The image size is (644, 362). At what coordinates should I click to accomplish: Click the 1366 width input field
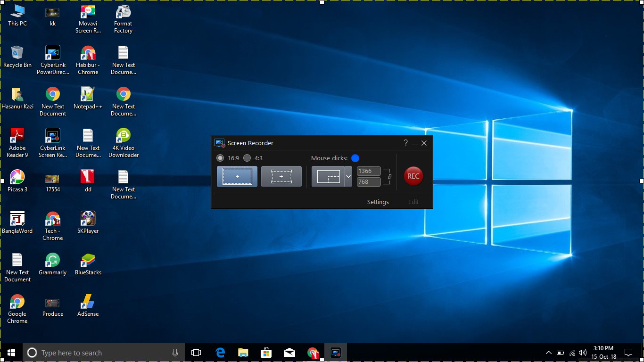(369, 171)
